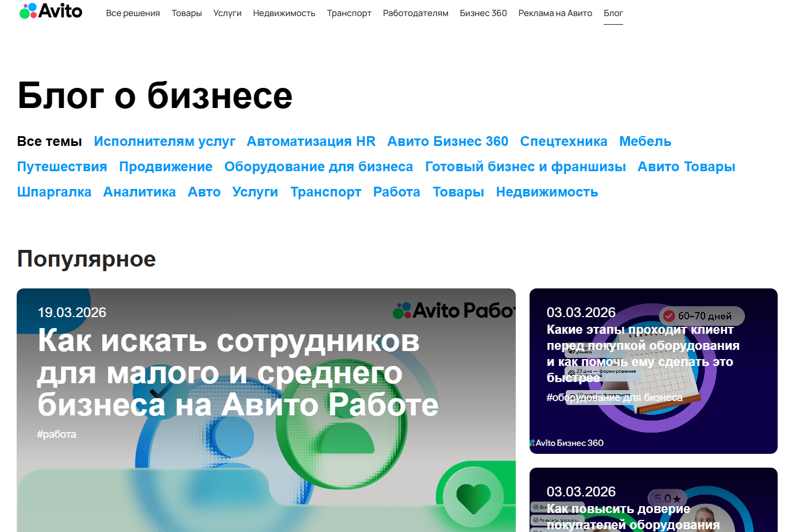Open article Какие этапы проходит клиент

[x=643, y=354]
